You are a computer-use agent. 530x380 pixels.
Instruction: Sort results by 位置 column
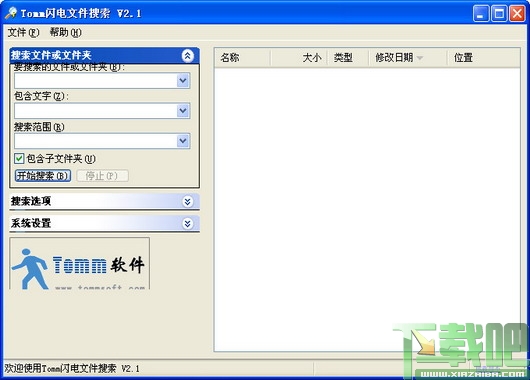pyautogui.click(x=484, y=57)
